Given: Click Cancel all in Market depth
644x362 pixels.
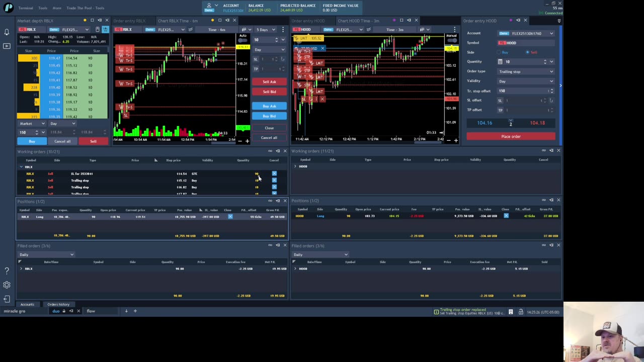Looking at the screenshot, I should point(62,141).
